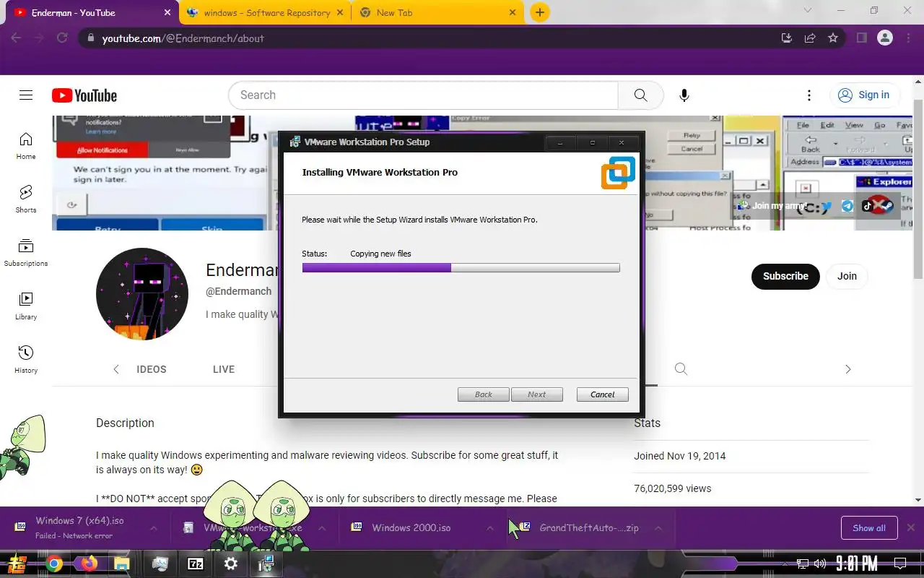Screen dimensions: 924x578
Task: Share this page from address bar
Action: point(810,38)
